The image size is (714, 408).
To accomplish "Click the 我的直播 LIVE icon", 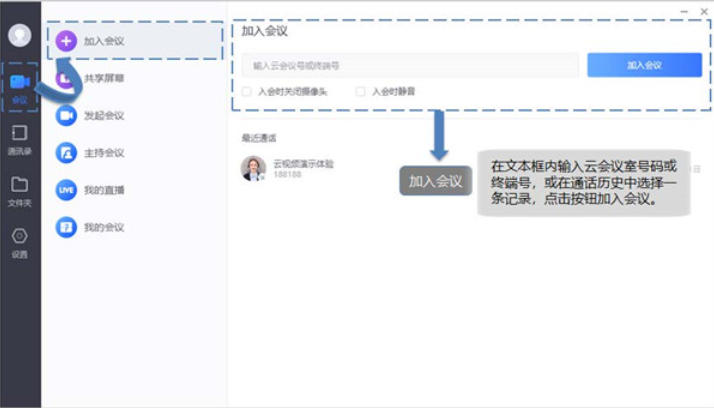I will [x=66, y=190].
